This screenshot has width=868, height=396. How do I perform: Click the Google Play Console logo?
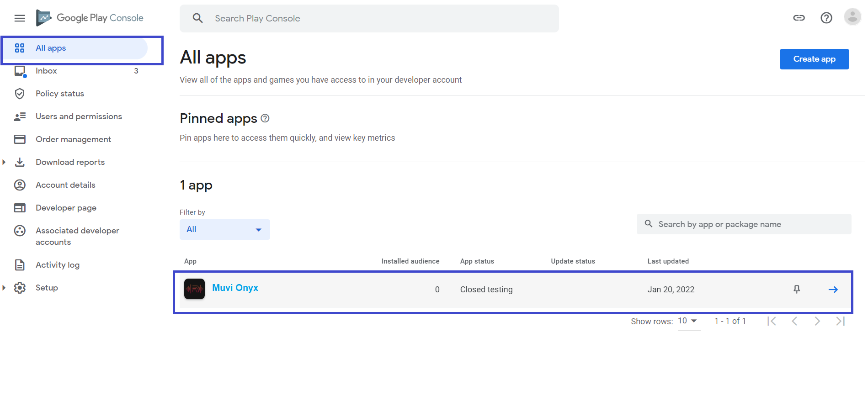click(x=90, y=18)
